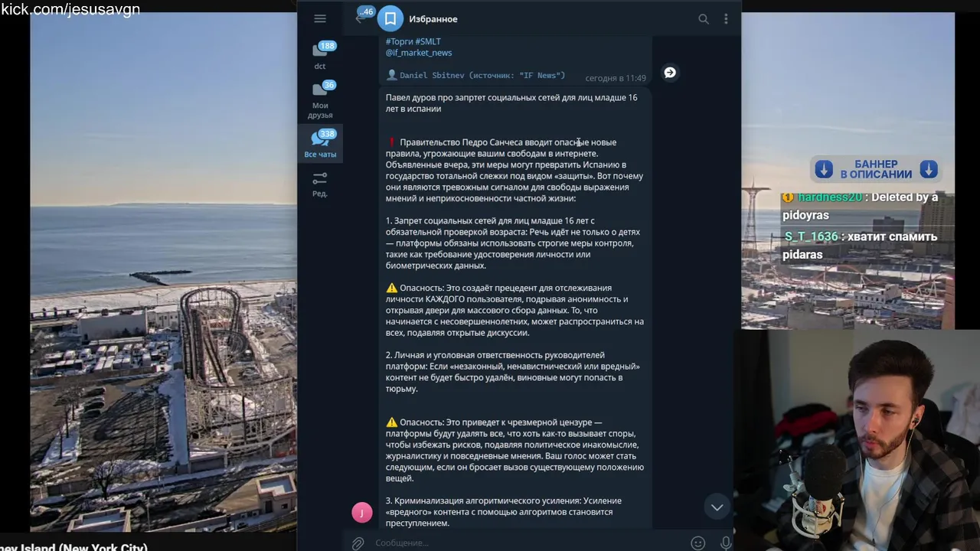Screen dimensions: 980x551
Task: Click the Coney Island webcam video feed
Action: [x=164, y=272]
